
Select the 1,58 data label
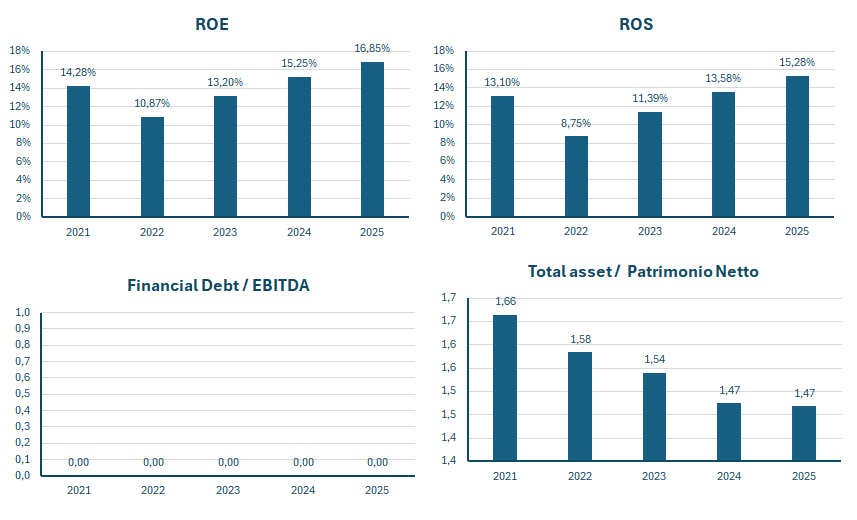(x=580, y=339)
